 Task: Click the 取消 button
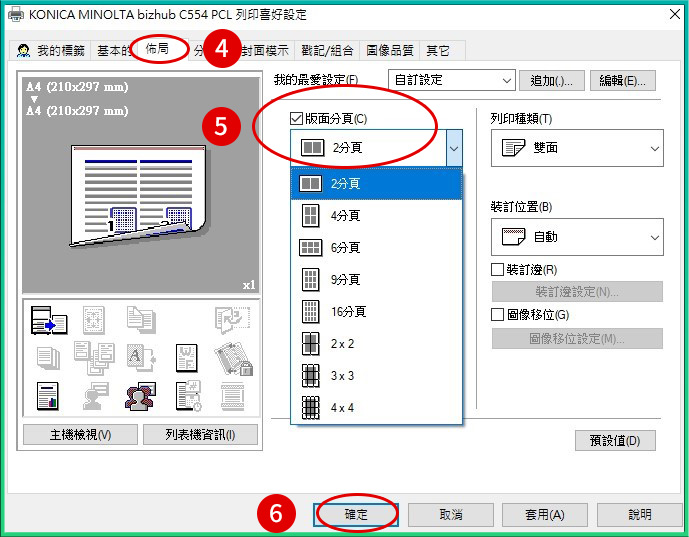451,515
